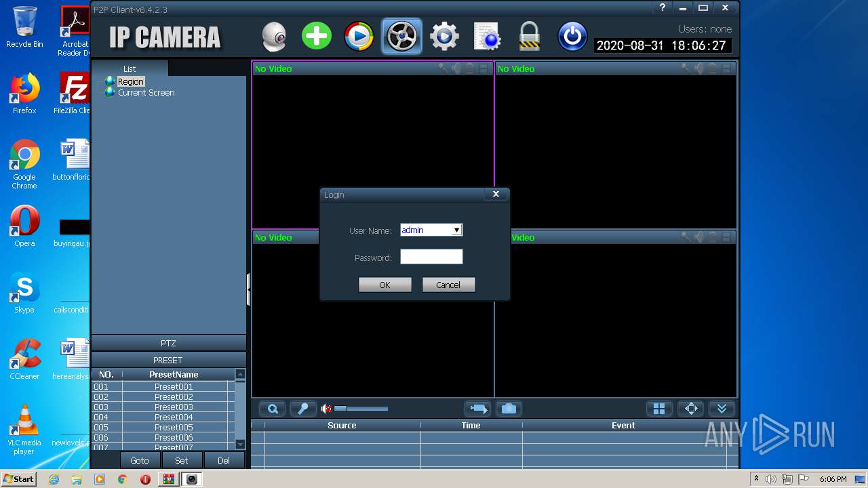The image size is (868, 488).
Task: Open the camera device list icon
Action: [x=275, y=37]
